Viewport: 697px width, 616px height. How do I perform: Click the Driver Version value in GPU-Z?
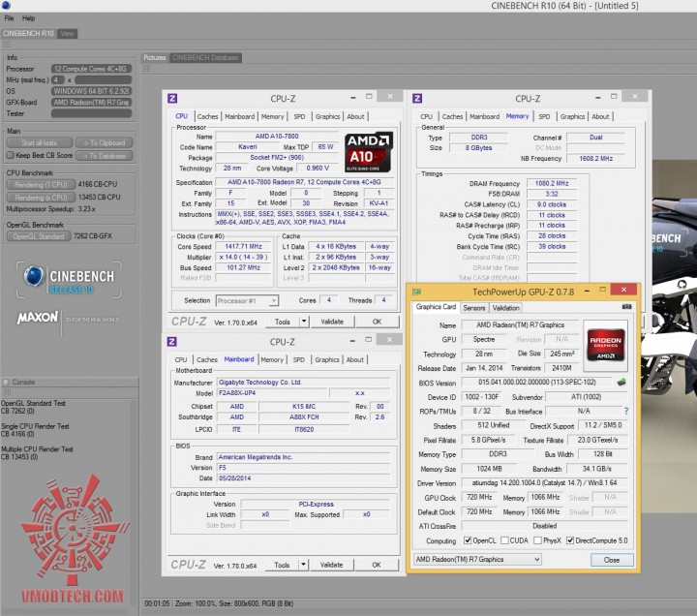[x=544, y=482]
